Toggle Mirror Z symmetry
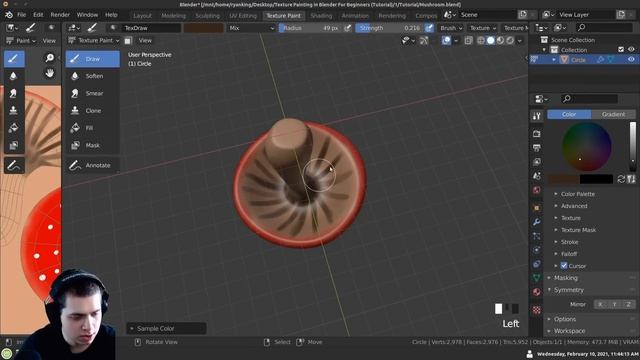 tap(629, 304)
